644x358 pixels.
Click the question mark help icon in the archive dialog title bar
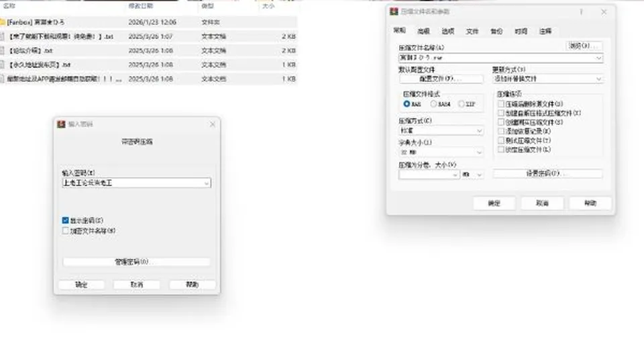[x=581, y=12]
